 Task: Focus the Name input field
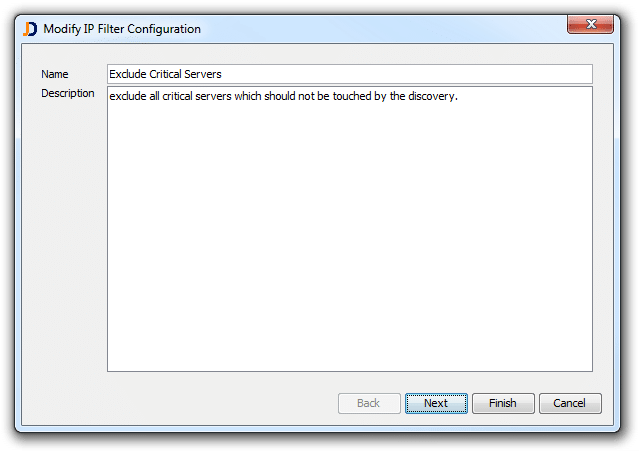pyautogui.click(x=350, y=74)
